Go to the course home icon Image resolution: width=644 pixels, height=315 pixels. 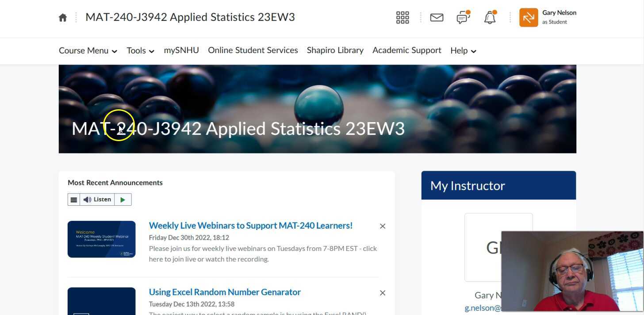63,18
